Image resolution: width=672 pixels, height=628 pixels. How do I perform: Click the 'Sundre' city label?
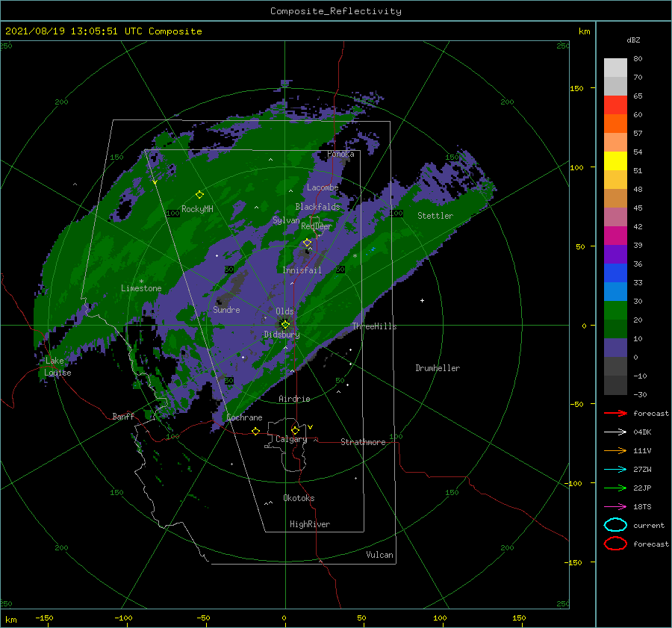[x=226, y=309]
